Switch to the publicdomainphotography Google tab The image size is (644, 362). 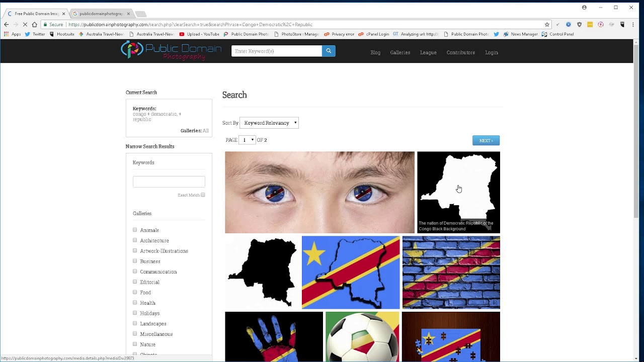101,14
